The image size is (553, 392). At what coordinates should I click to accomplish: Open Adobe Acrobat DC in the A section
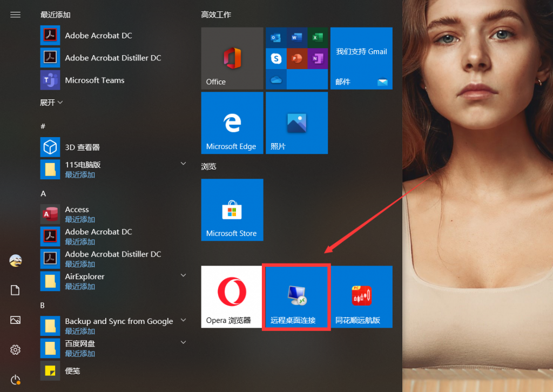[x=113, y=236]
